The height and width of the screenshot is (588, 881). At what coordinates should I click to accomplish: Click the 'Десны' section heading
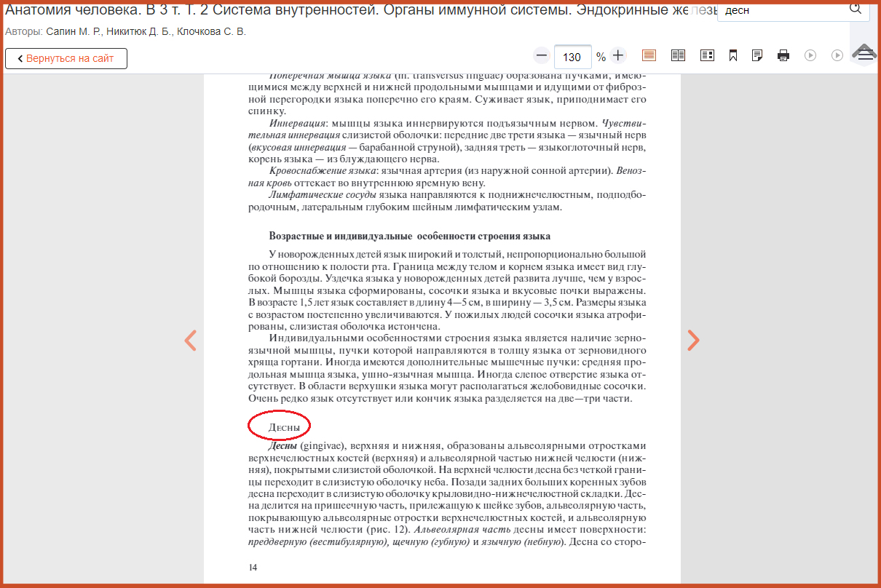[x=284, y=427]
